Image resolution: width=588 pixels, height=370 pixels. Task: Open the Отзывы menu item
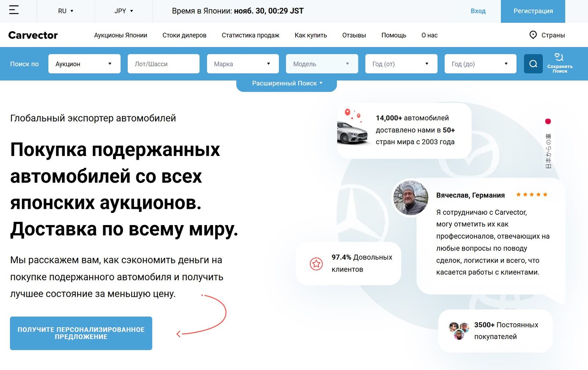tap(354, 35)
